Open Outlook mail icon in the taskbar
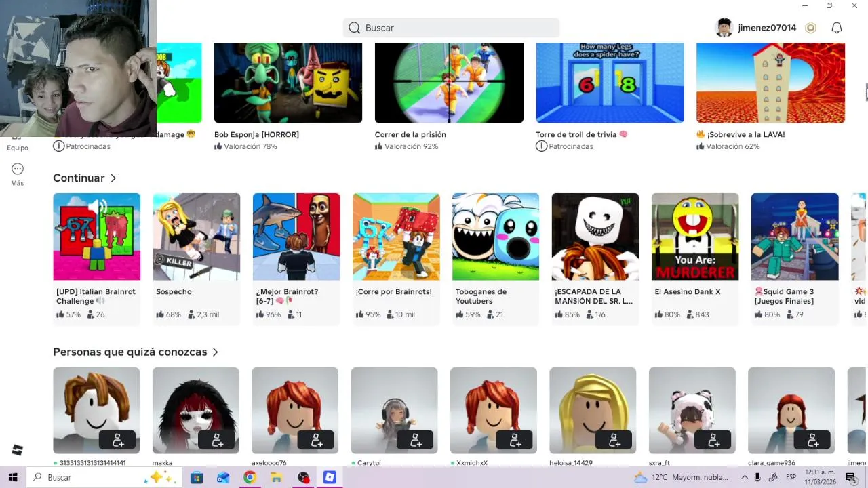The height and width of the screenshot is (488, 868). [223, 477]
